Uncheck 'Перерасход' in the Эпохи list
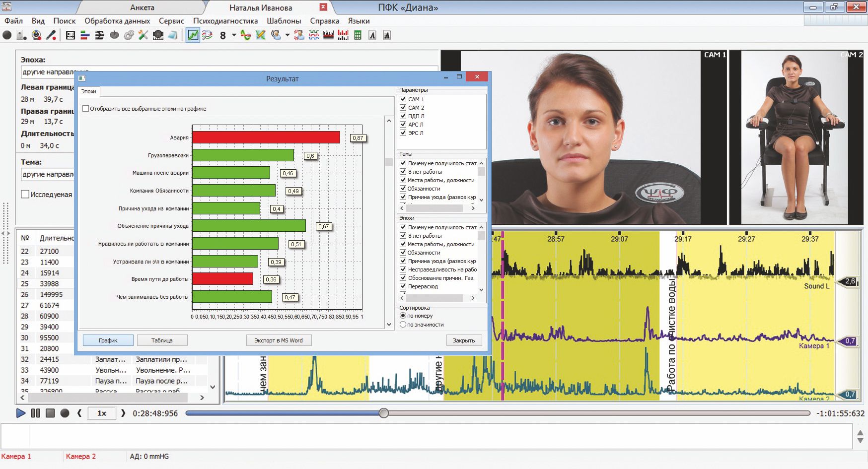The height and width of the screenshot is (469, 868). click(x=403, y=286)
